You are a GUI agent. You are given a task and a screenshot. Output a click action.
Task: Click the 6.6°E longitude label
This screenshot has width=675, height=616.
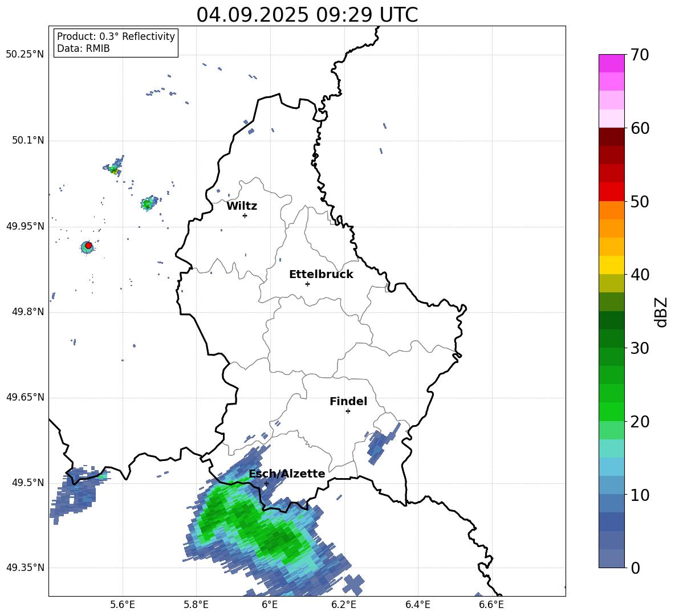[x=491, y=605]
